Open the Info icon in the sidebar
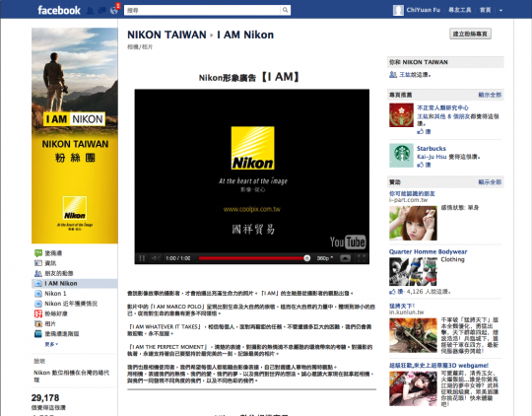This screenshot has width=532, height=416. [38, 263]
